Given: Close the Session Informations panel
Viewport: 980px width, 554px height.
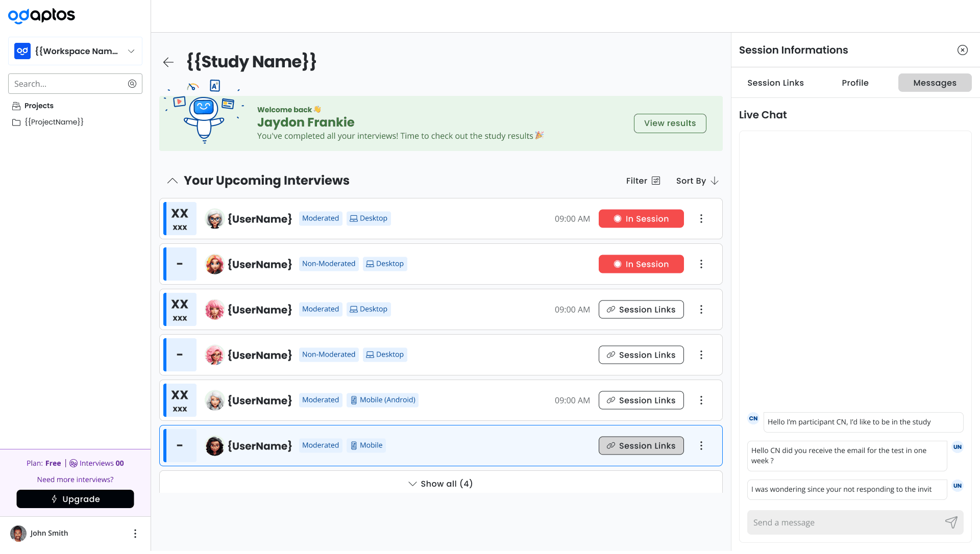Looking at the screenshot, I should point(963,50).
